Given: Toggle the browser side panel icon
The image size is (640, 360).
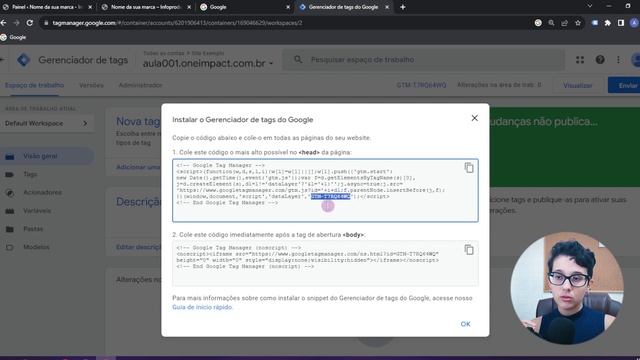Looking at the screenshot, I should [621, 23].
